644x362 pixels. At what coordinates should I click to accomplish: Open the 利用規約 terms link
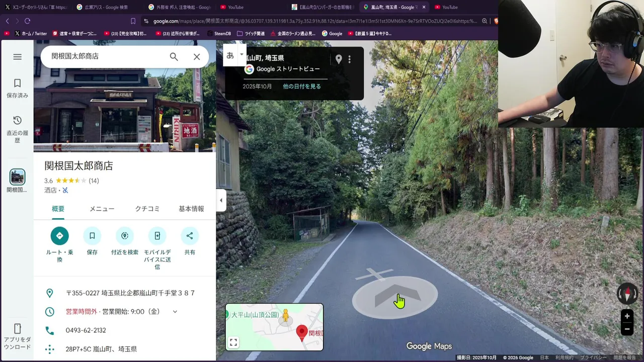click(565, 357)
